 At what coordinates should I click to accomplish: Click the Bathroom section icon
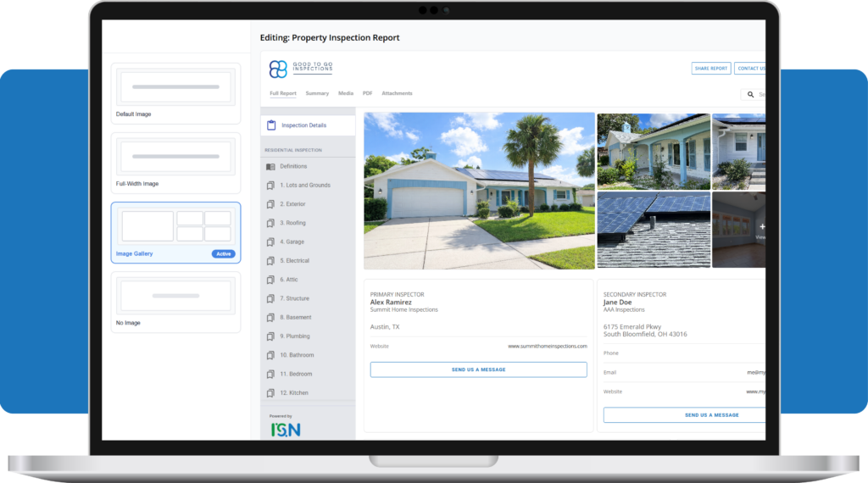(270, 355)
